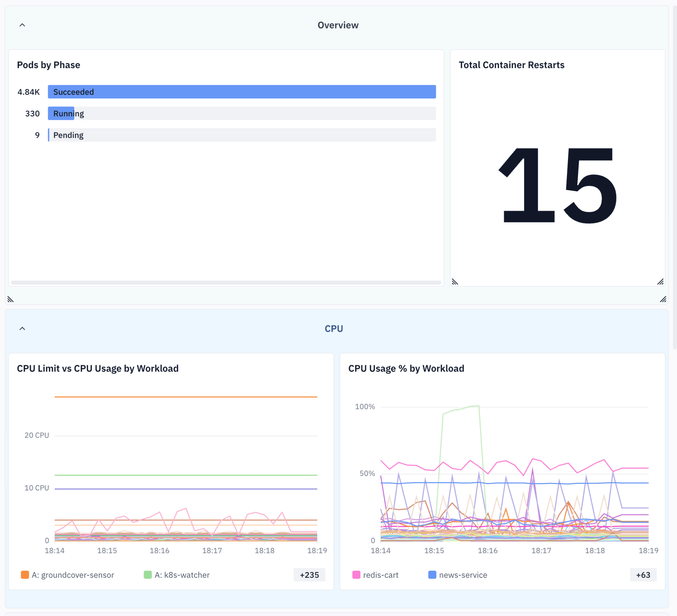Toggle redis-cart series in legend

375,575
